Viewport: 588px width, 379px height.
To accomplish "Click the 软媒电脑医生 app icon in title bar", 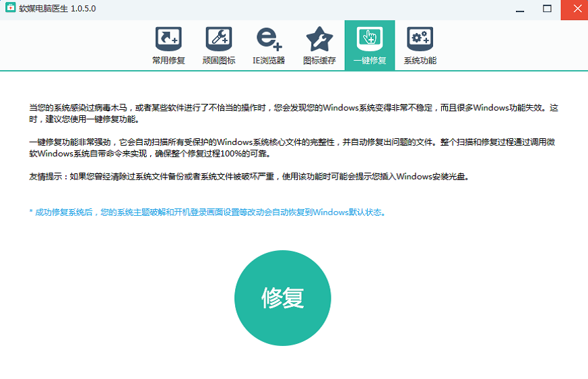I will [x=9, y=9].
